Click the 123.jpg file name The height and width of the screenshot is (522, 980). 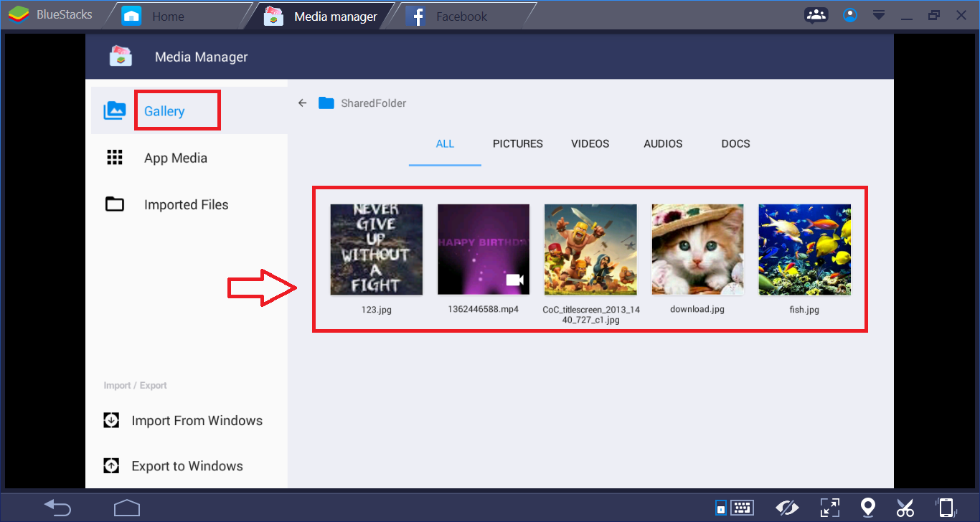pyautogui.click(x=377, y=310)
